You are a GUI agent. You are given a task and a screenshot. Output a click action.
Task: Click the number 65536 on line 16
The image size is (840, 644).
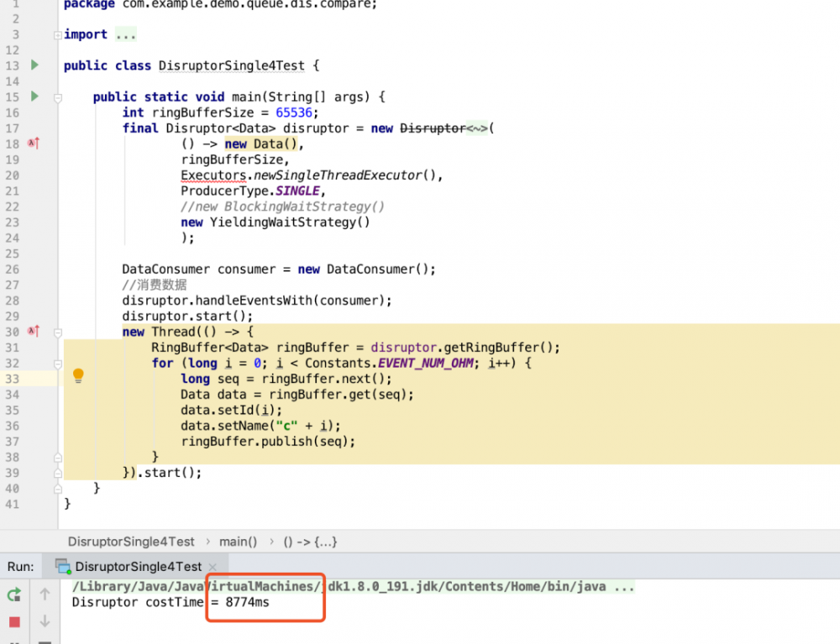click(x=293, y=113)
